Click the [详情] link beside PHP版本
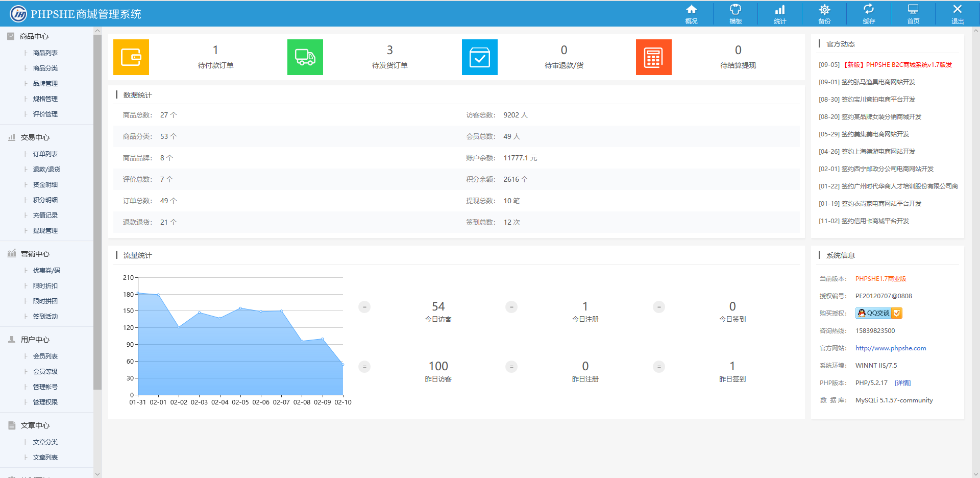 click(902, 383)
